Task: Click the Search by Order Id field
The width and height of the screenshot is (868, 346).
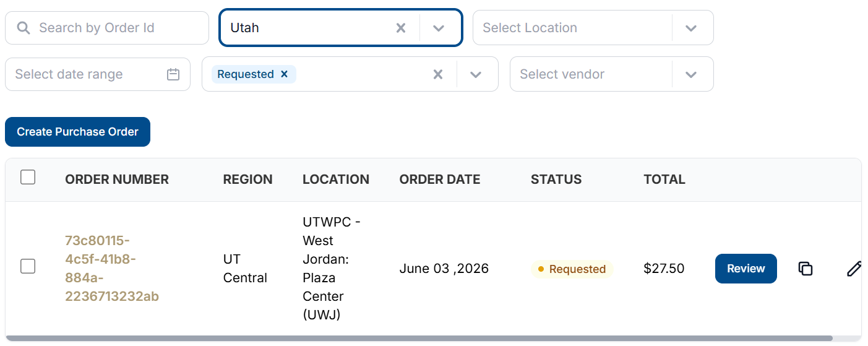Action: click(107, 28)
